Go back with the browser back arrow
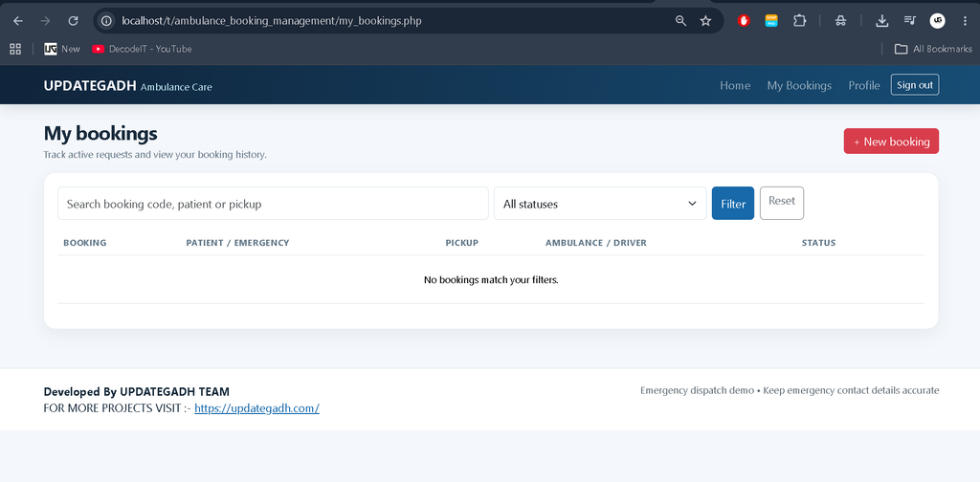Viewport: 980px width, 482px height. [18, 21]
